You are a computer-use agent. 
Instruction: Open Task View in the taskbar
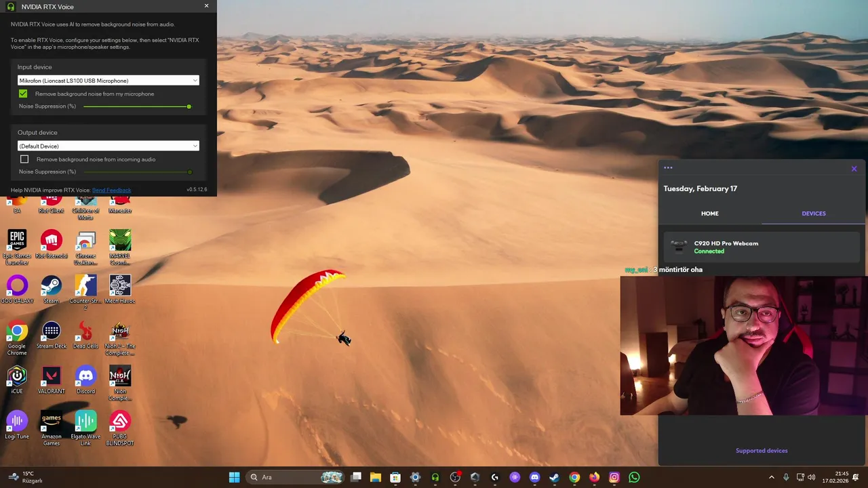point(356,477)
